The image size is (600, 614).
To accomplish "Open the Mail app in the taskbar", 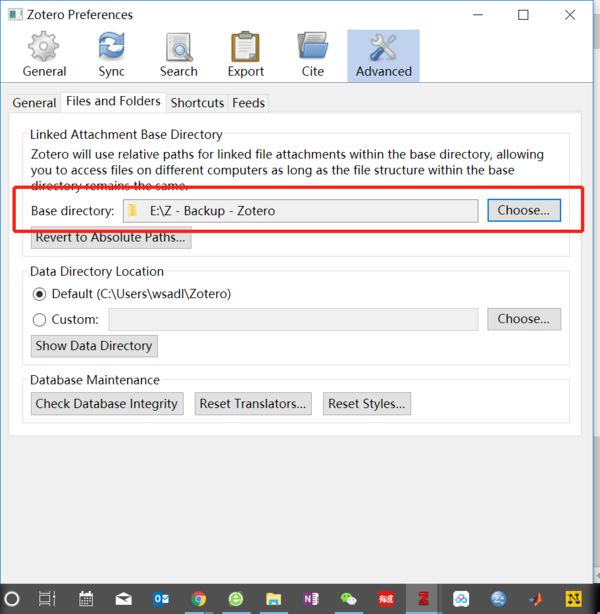I will (123, 599).
